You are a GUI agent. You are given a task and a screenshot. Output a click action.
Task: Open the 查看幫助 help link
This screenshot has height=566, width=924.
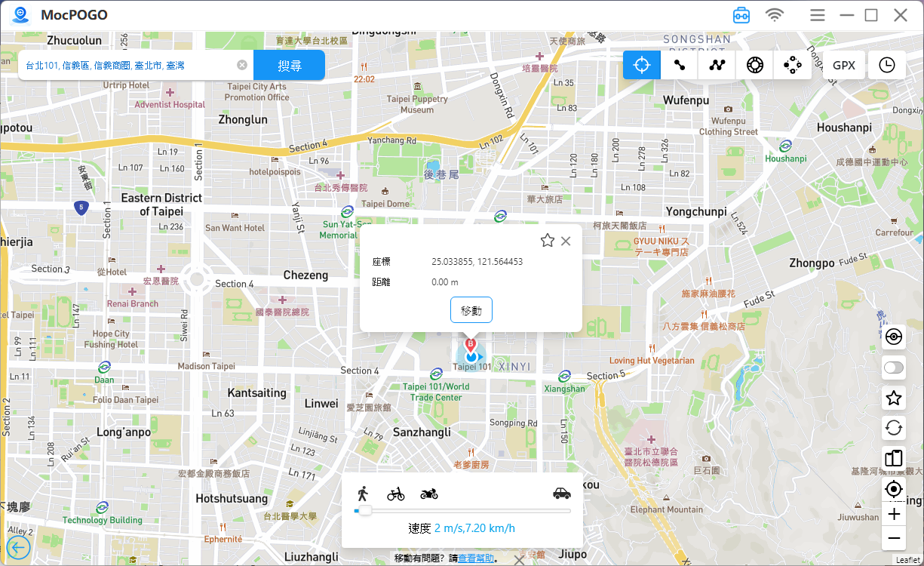click(x=476, y=558)
